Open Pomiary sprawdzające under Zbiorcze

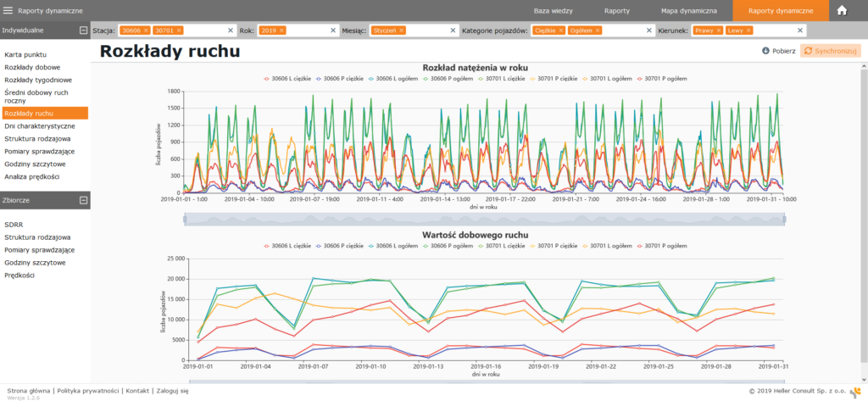coord(39,250)
